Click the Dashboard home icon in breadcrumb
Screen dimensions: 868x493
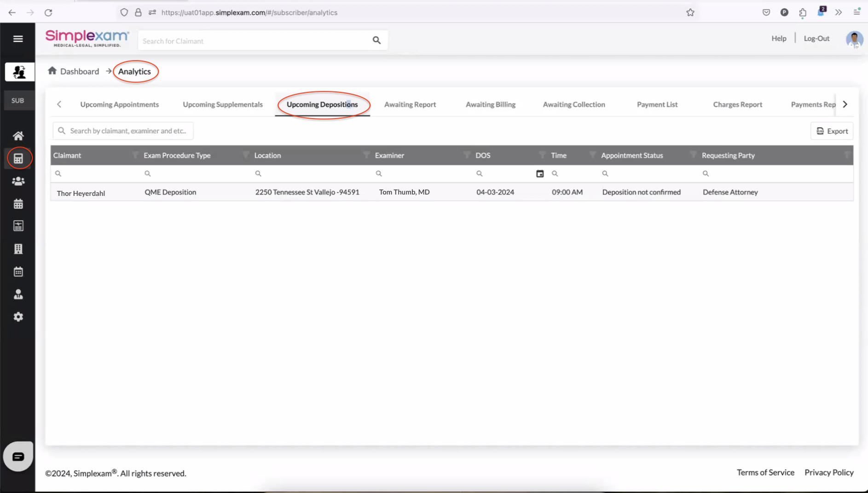click(52, 71)
